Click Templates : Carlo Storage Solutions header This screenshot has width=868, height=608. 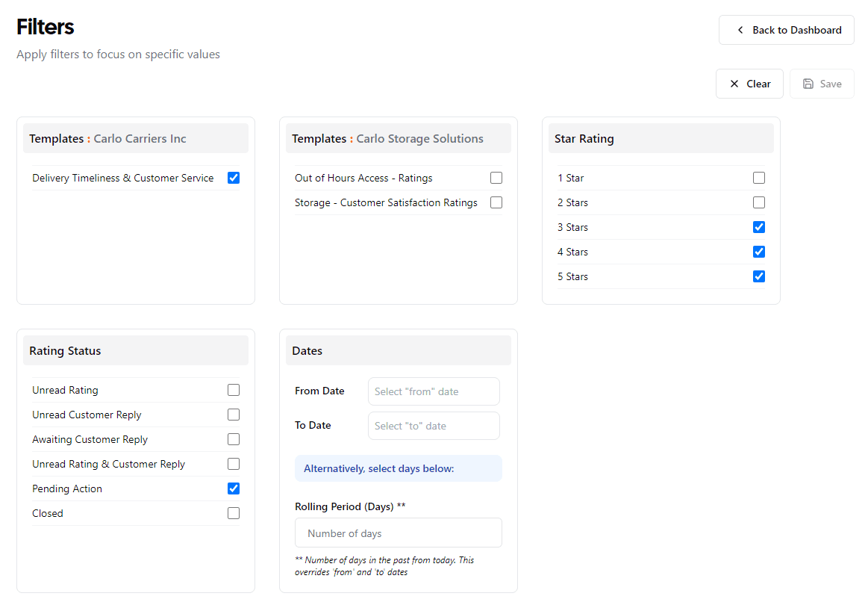pyautogui.click(x=399, y=139)
